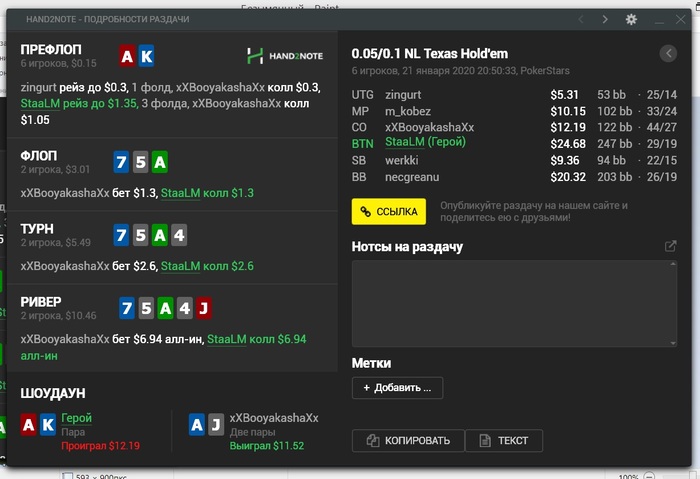This screenshot has height=479, width=700.
Task: Click the green A card in the turn row
Action: coord(159,235)
